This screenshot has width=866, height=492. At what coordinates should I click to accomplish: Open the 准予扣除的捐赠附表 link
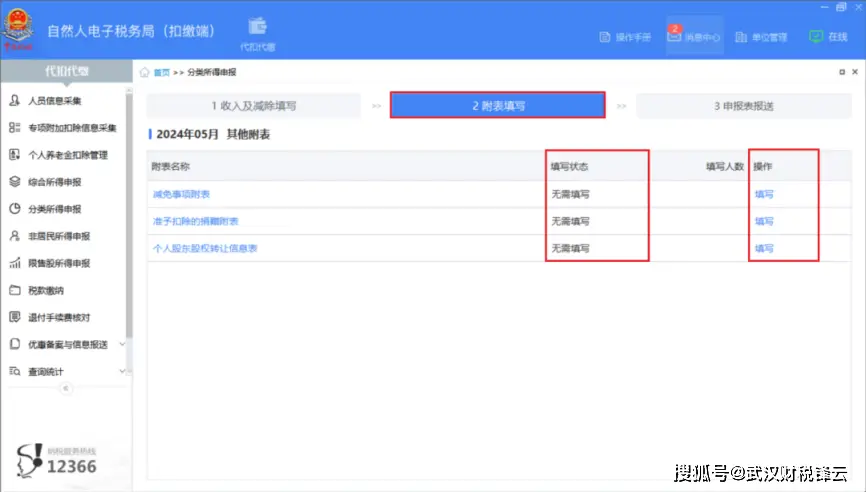pyautogui.click(x=195, y=221)
